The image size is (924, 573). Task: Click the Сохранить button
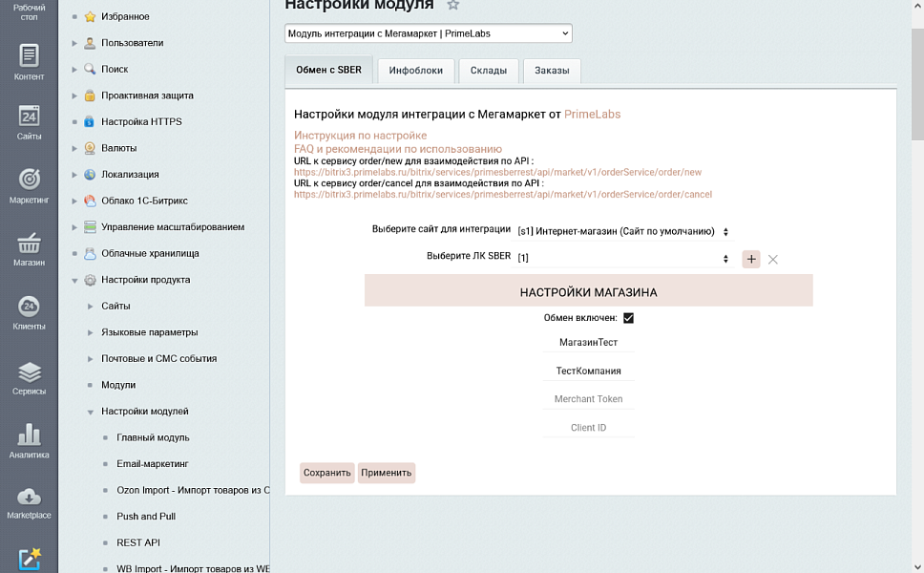coord(326,472)
